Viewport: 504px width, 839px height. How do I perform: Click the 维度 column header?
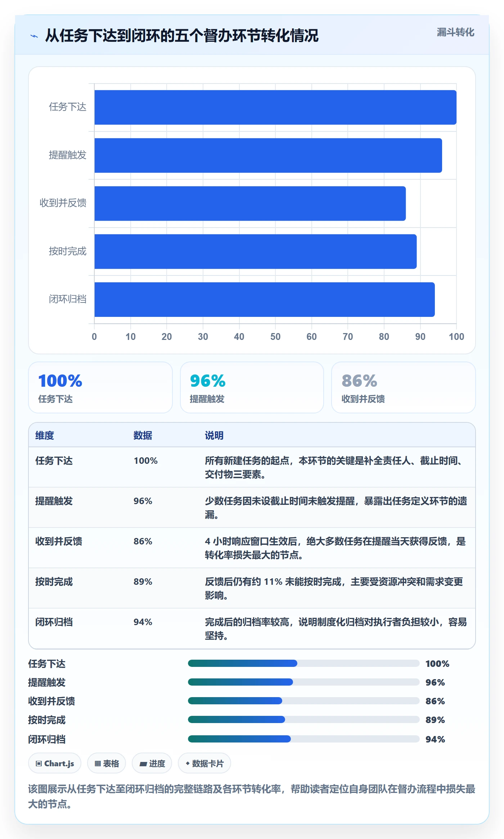point(45,435)
